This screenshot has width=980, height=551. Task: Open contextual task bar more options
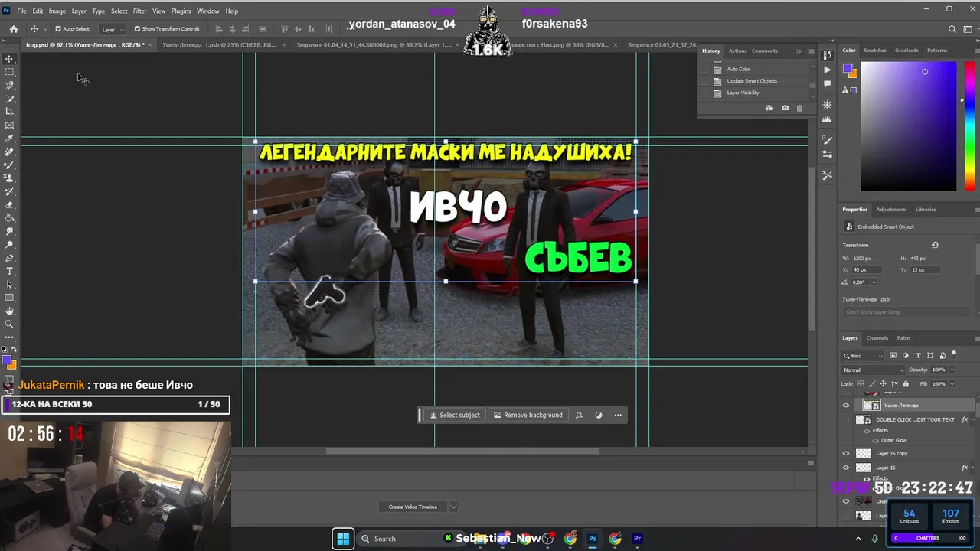click(x=618, y=415)
